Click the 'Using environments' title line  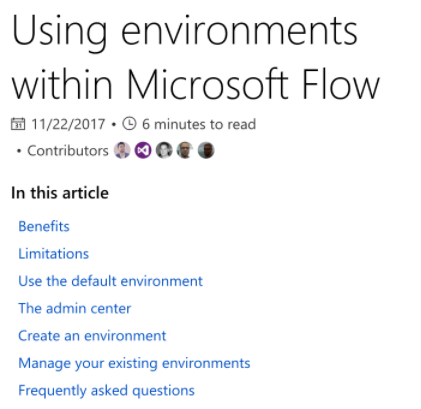pyautogui.click(x=185, y=33)
